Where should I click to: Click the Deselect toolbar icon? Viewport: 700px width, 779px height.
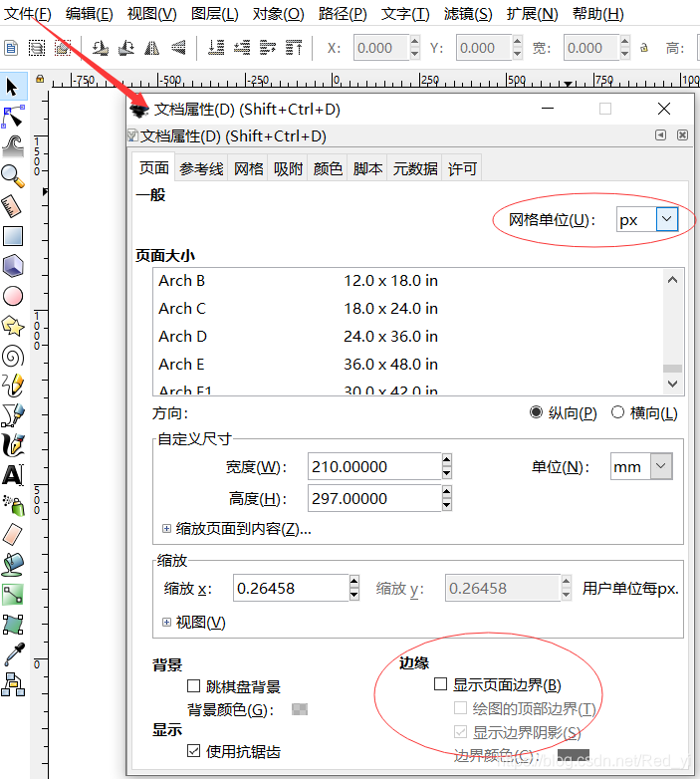63,48
